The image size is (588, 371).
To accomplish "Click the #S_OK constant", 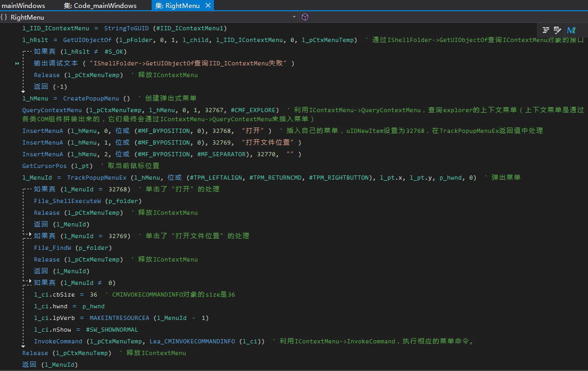I will [x=114, y=52].
